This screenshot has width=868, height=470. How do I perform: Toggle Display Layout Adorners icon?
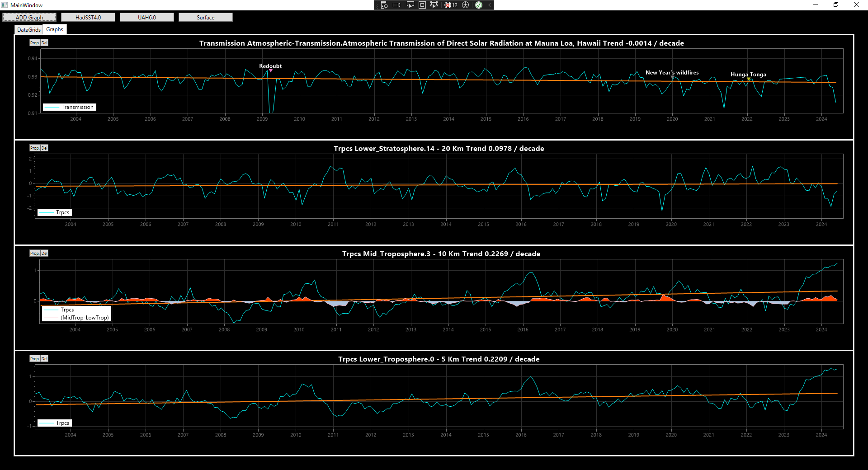pos(422,5)
